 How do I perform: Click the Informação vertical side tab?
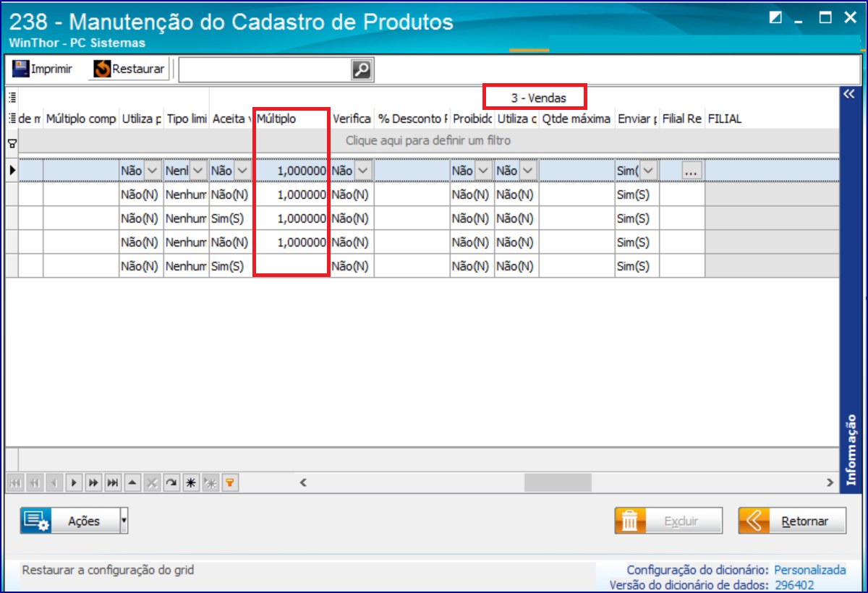pyautogui.click(x=852, y=448)
